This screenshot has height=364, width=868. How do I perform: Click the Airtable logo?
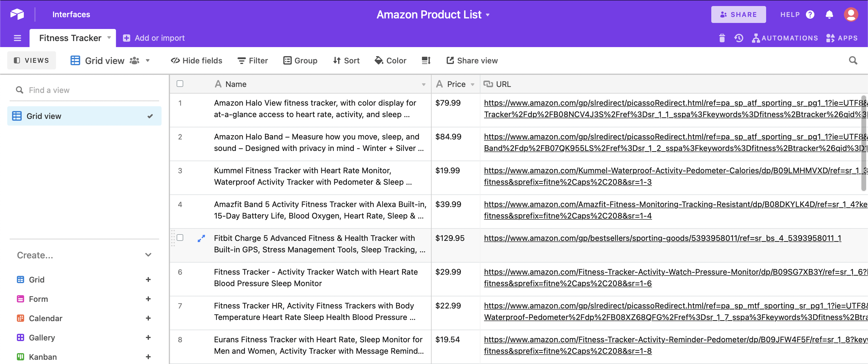click(x=17, y=14)
